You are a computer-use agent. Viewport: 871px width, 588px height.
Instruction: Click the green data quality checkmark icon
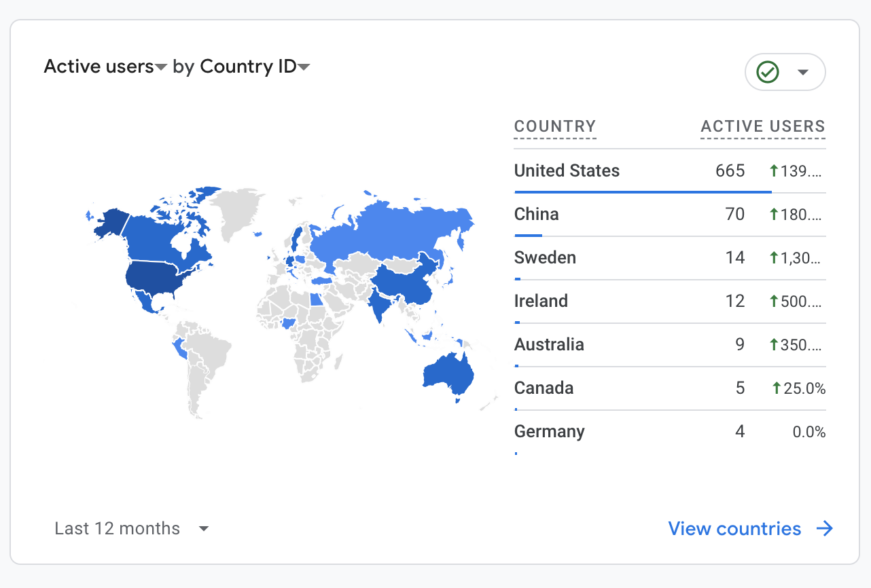coord(768,72)
